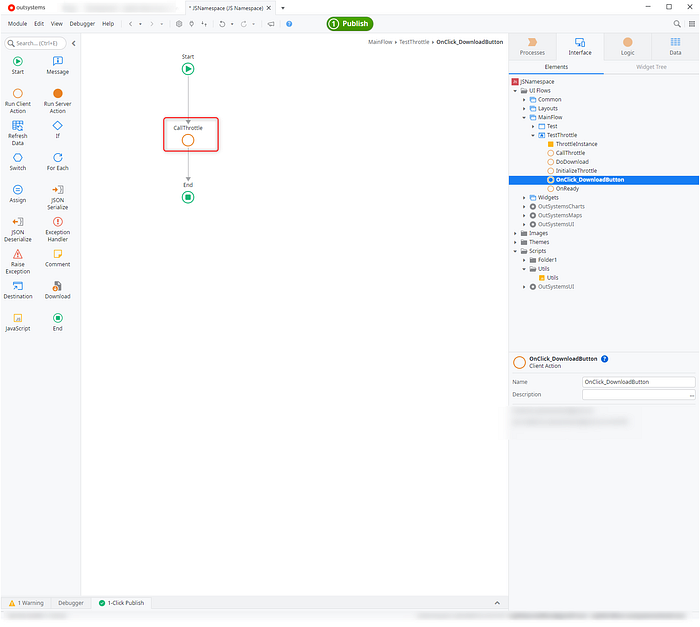Select the Refresh Data tool

point(18,126)
